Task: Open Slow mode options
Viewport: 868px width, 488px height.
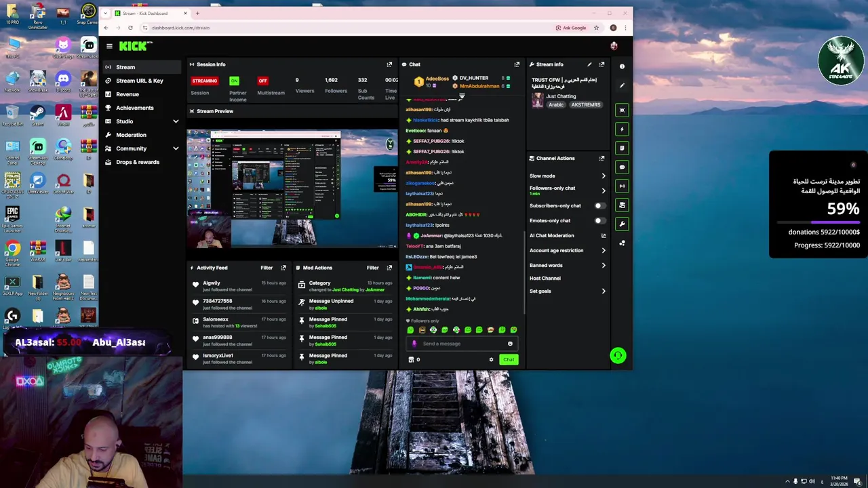Action: [x=568, y=176]
